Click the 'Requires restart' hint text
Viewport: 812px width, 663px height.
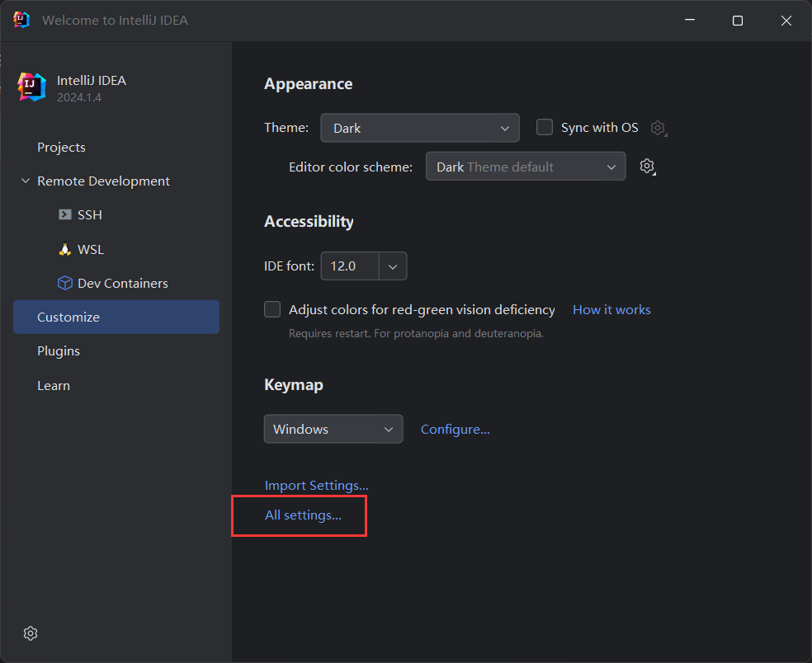click(x=416, y=333)
